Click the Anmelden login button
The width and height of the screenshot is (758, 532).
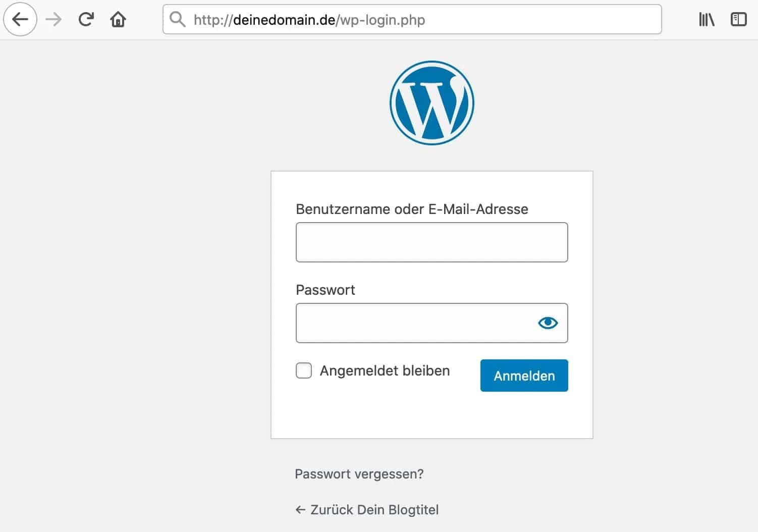pyautogui.click(x=523, y=375)
